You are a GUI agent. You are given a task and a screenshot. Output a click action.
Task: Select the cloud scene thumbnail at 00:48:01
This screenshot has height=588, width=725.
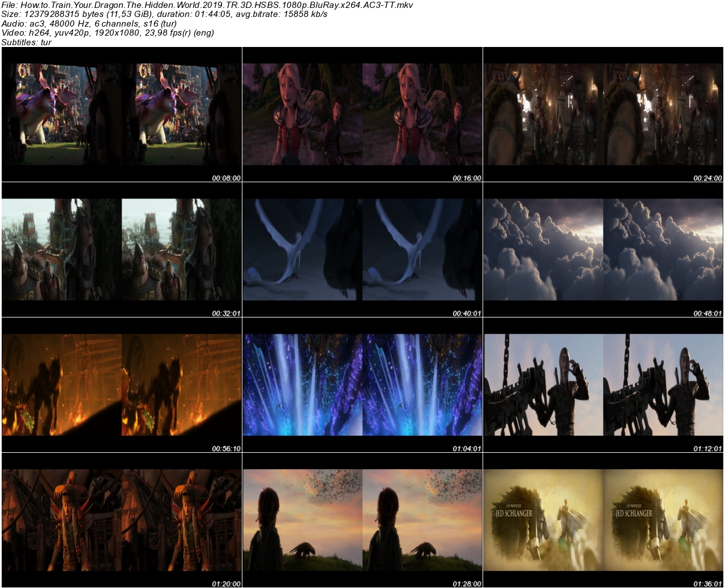[603, 250]
